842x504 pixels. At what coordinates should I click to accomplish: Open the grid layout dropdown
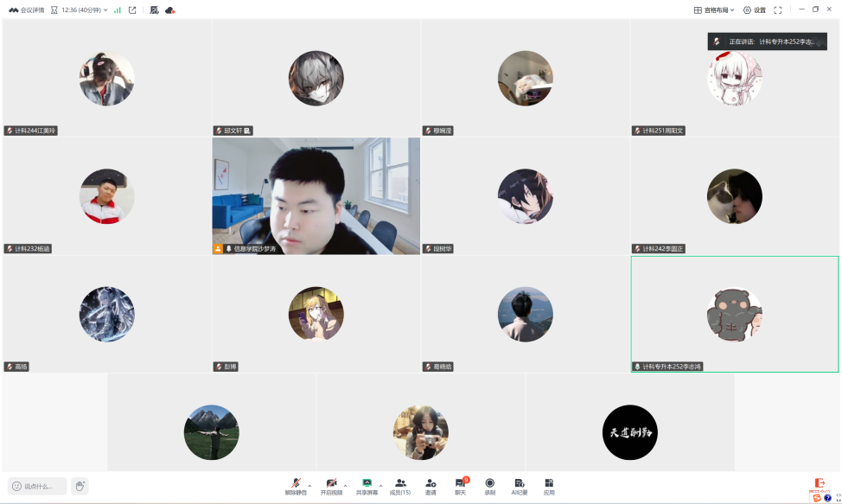(714, 10)
